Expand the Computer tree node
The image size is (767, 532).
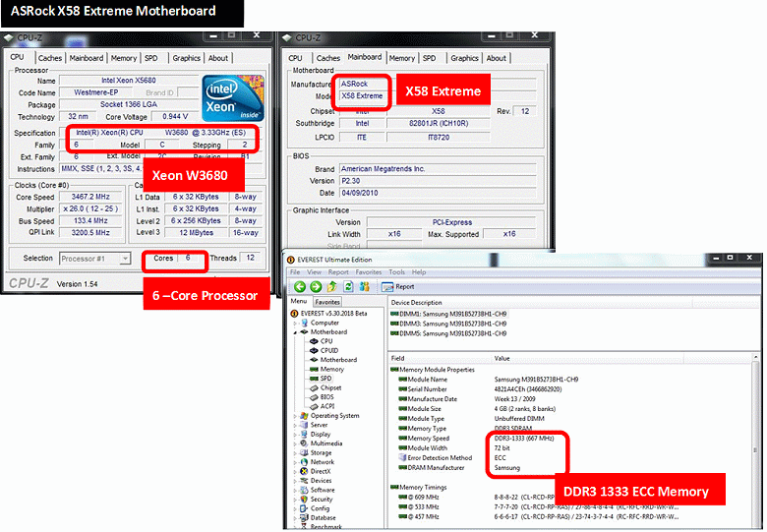(295, 324)
